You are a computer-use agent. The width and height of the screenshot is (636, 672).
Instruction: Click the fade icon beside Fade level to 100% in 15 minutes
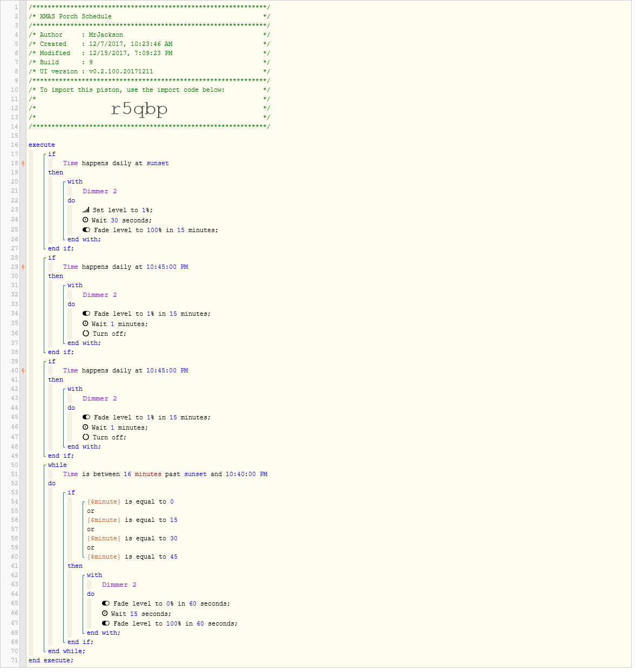86,229
